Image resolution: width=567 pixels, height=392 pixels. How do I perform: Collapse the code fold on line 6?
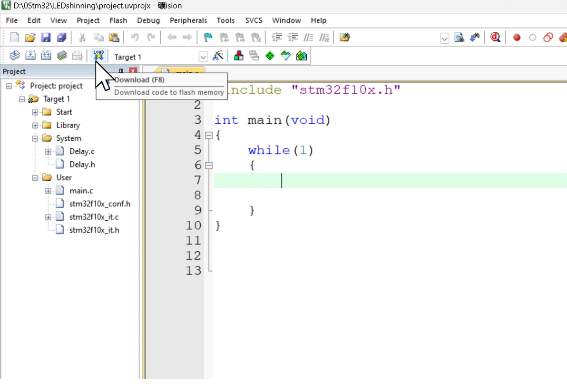click(x=209, y=165)
